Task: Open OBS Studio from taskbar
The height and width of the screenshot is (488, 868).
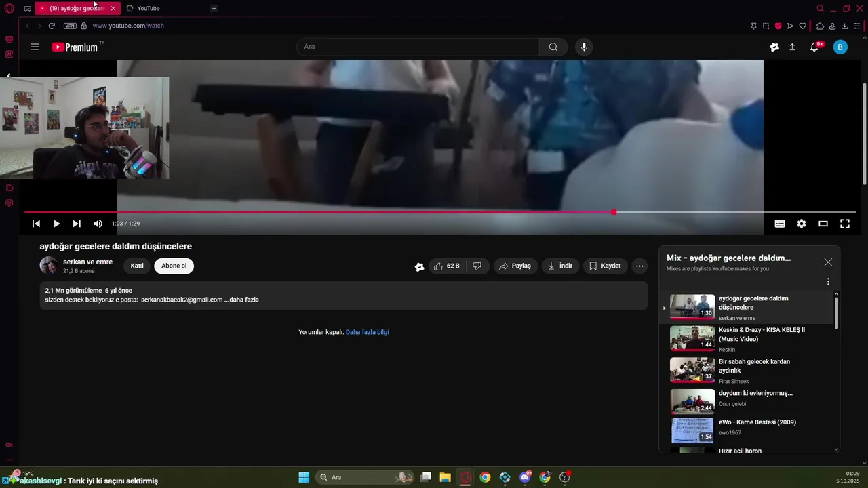Action: tap(564, 477)
